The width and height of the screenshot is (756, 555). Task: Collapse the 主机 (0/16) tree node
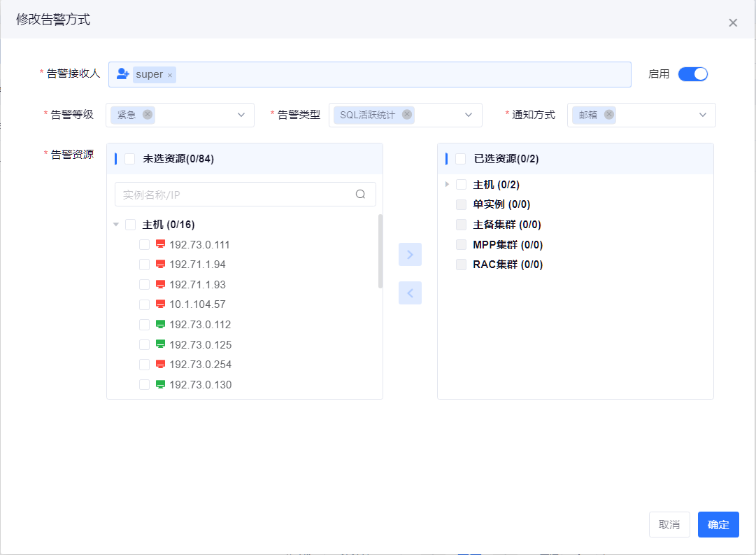[116, 225]
